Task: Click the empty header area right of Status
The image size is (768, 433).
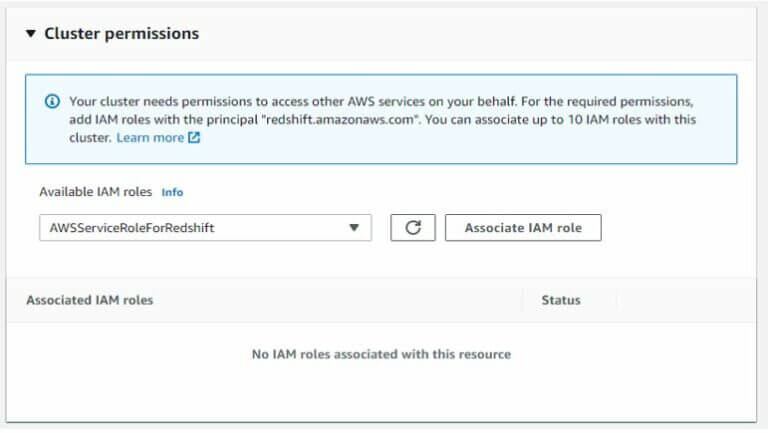Action: pos(685,300)
